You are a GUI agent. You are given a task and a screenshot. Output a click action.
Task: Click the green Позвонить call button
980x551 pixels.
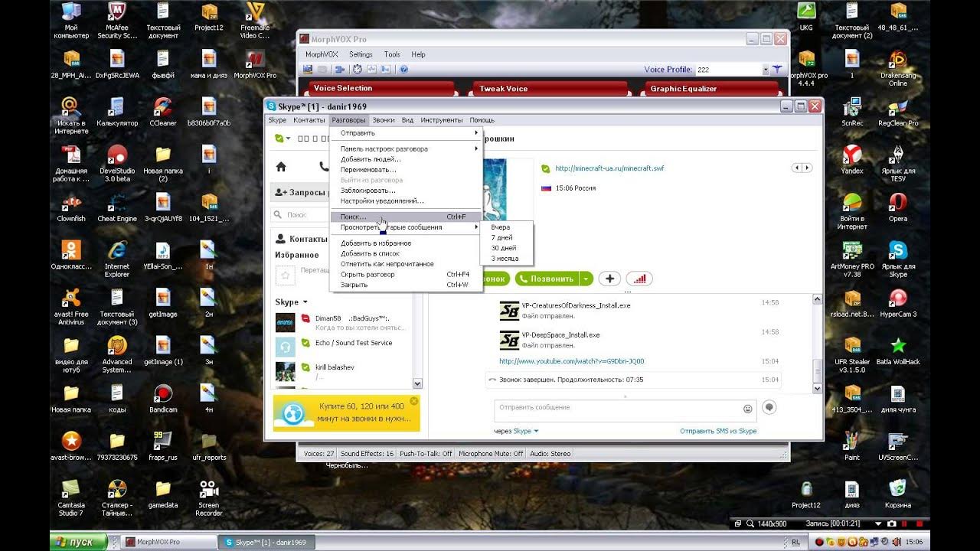[547, 279]
